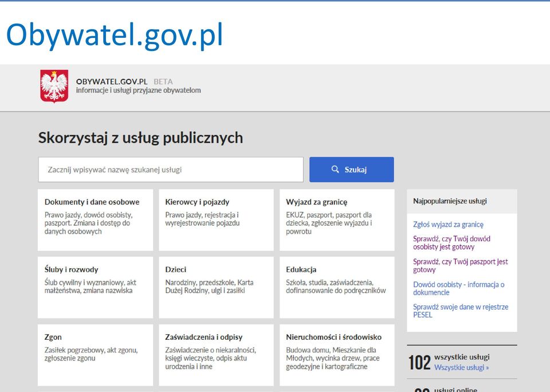This screenshot has height=392, width=550.
Task: Open the Zgon category tile
Action: click(96, 355)
